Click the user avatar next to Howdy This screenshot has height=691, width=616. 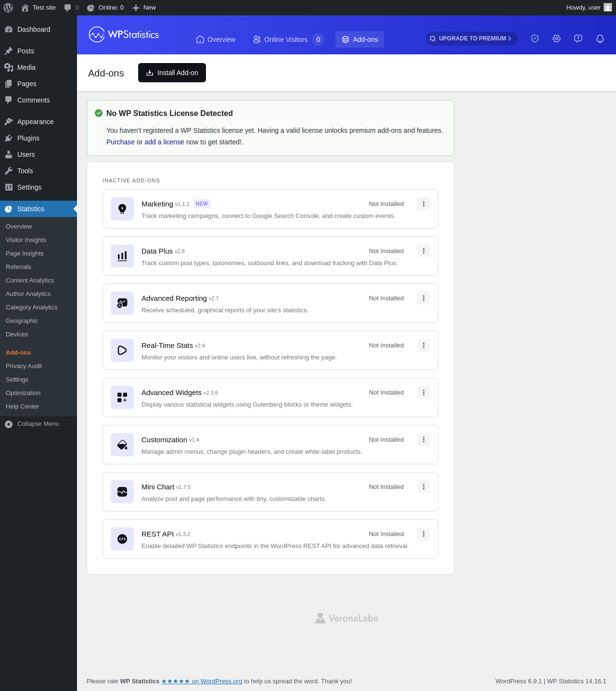pos(608,8)
